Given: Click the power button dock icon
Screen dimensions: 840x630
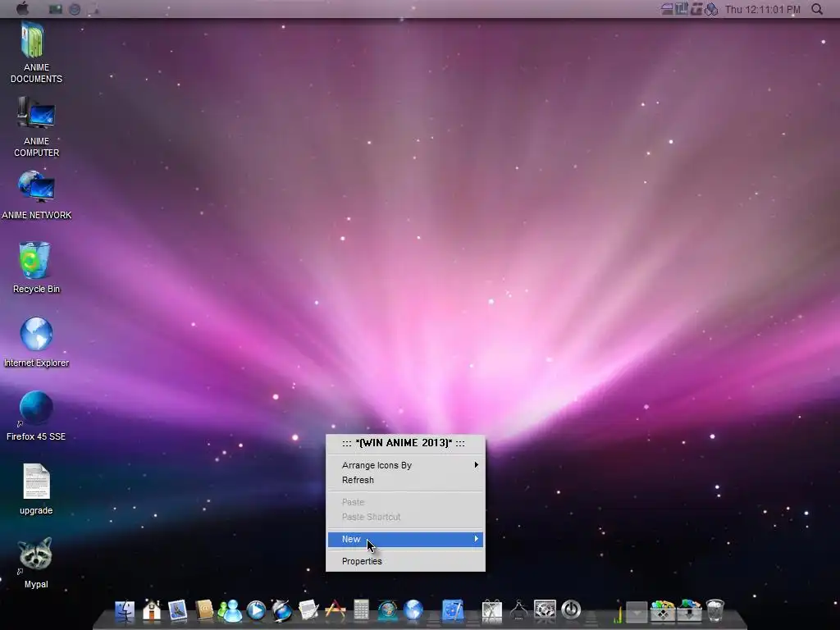Looking at the screenshot, I should tap(571, 610).
